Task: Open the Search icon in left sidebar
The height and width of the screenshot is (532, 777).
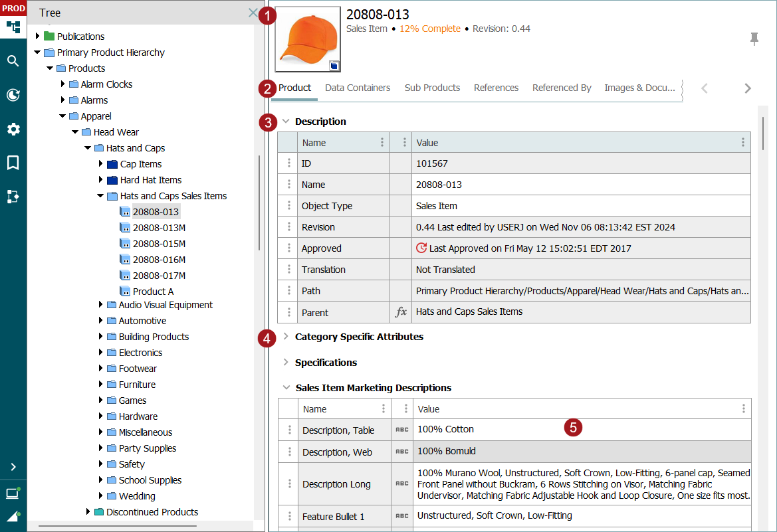Action: pos(13,61)
